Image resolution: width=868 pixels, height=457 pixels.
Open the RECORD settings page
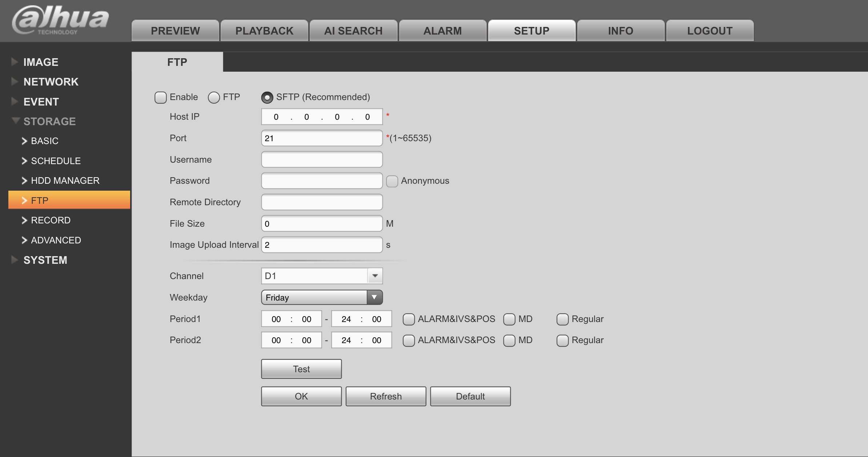[51, 220]
